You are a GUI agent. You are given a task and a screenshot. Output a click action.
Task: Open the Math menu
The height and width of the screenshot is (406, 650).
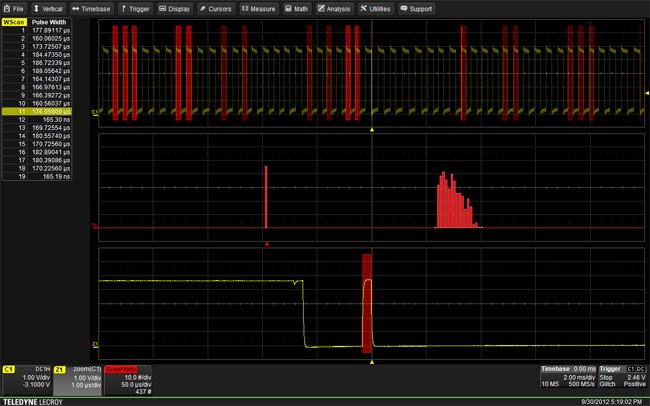pos(297,8)
